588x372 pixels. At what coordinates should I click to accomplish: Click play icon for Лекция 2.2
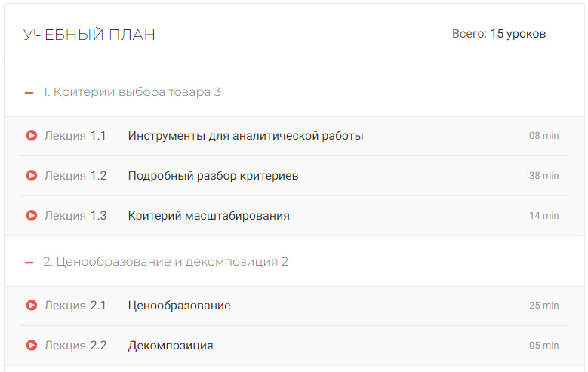(32, 346)
